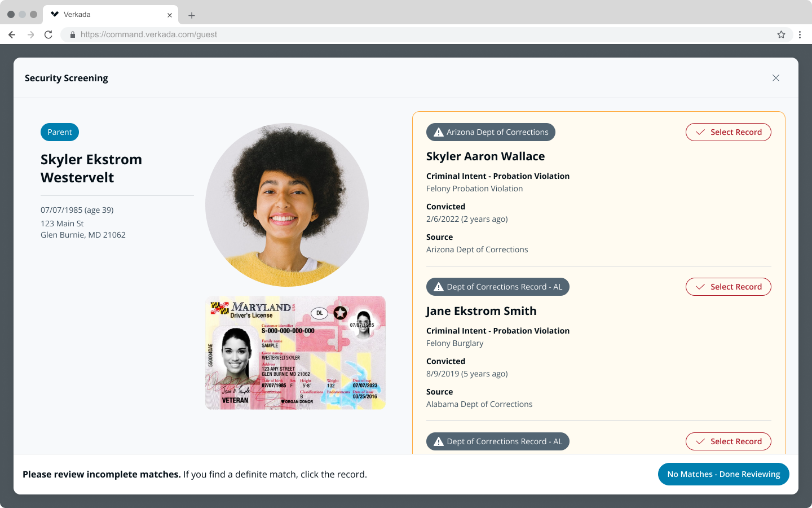Open a new browser tab
The width and height of the screenshot is (812, 508).
coord(192,15)
